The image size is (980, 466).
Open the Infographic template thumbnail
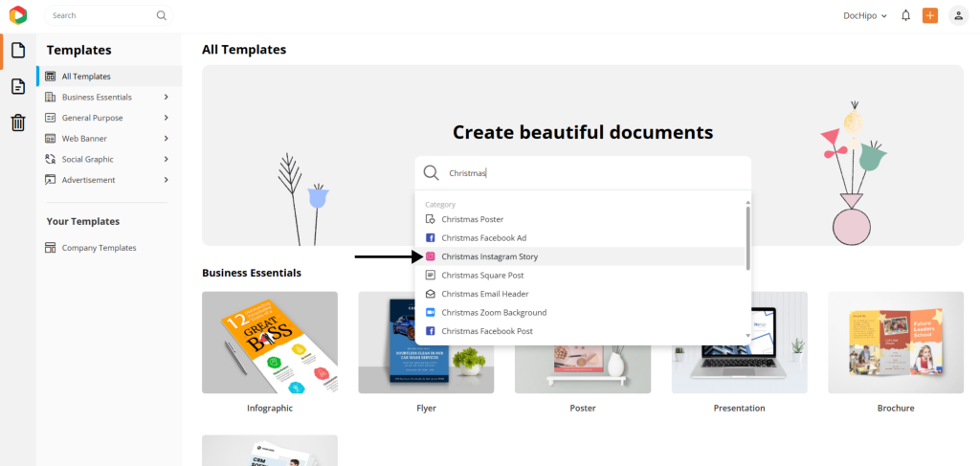269,343
